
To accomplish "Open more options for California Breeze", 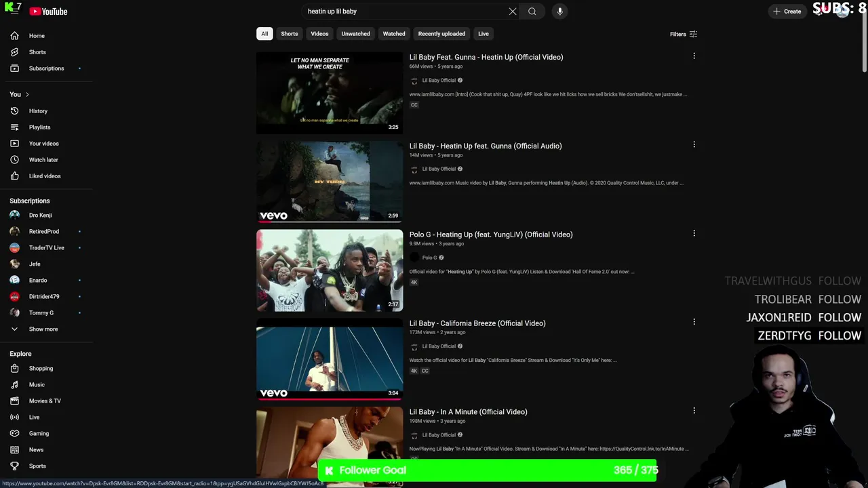I will point(694,323).
